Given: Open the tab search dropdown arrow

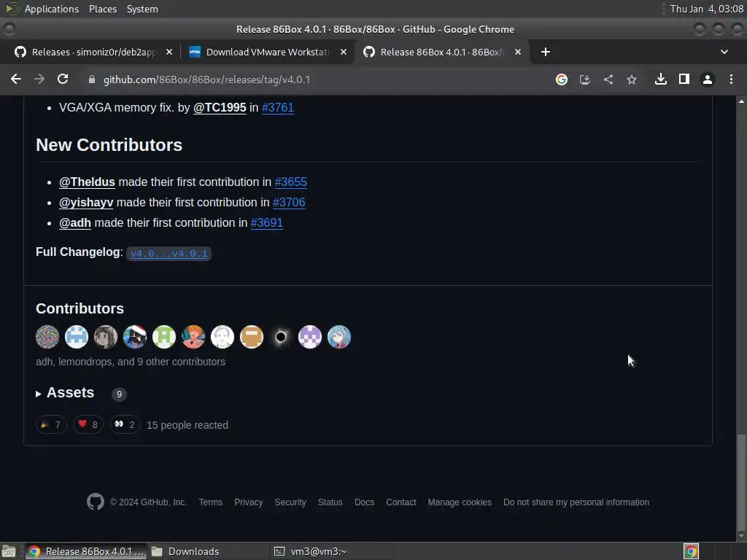Looking at the screenshot, I should point(724,52).
